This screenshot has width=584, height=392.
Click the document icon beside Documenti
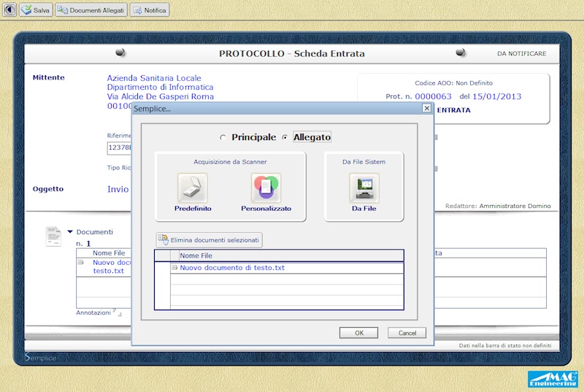[53, 236]
